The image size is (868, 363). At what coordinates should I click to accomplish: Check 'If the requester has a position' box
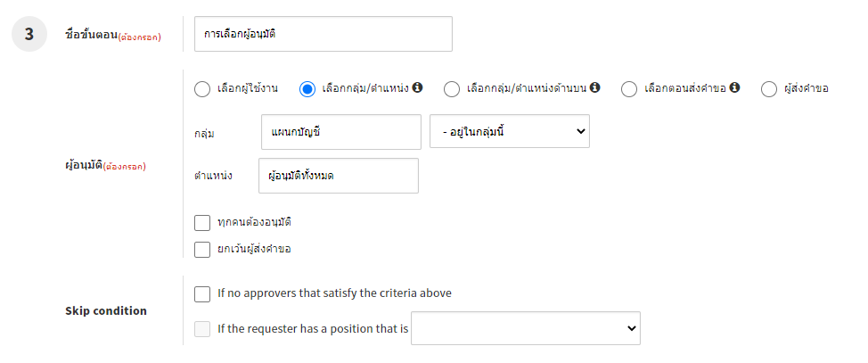[x=202, y=329]
